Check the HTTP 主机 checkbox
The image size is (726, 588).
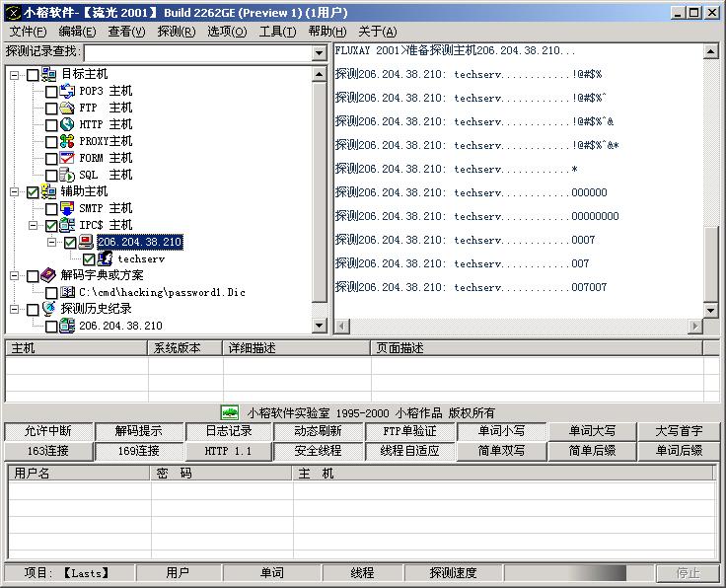(51, 125)
